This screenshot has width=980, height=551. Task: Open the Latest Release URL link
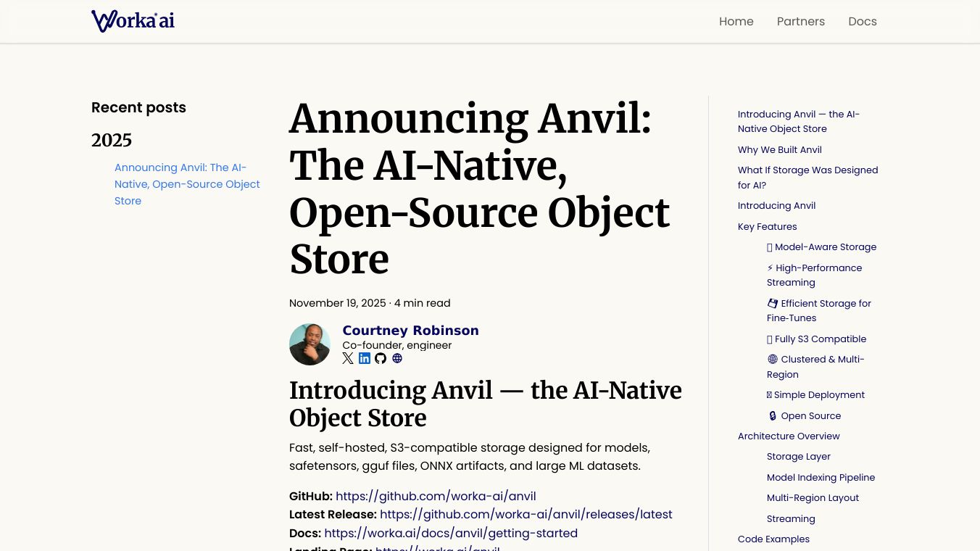point(526,514)
